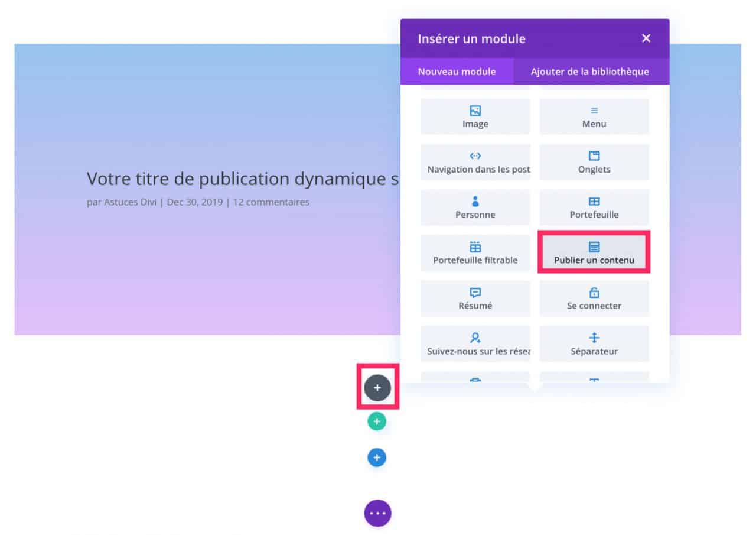This screenshot has width=756, height=535.
Task: Click the Résumé module icon
Action: pyautogui.click(x=475, y=299)
